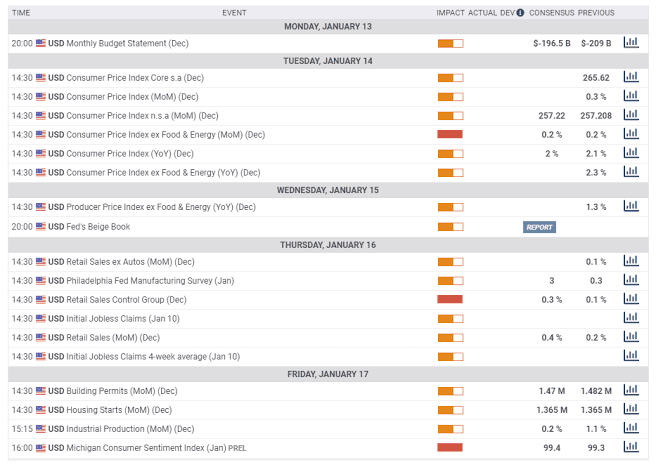Screen dimensions: 656x467
Task: Click chart icon for Consumer Price Index (YoY)
Action: point(631,153)
